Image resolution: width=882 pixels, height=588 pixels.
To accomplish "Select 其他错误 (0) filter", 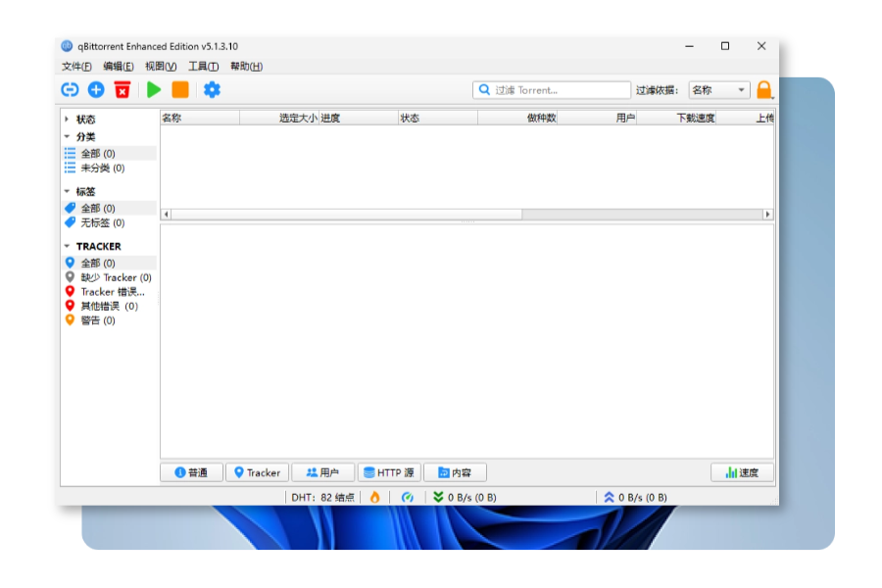I will (110, 306).
